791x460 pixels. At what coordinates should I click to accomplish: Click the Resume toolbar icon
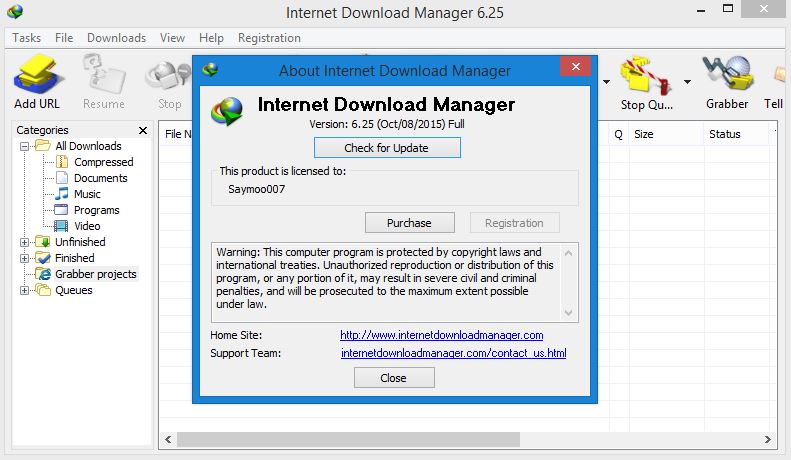[x=104, y=75]
